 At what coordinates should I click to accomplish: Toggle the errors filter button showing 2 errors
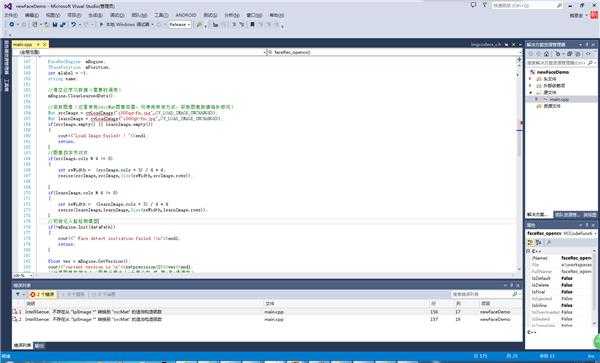coord(43,294)
